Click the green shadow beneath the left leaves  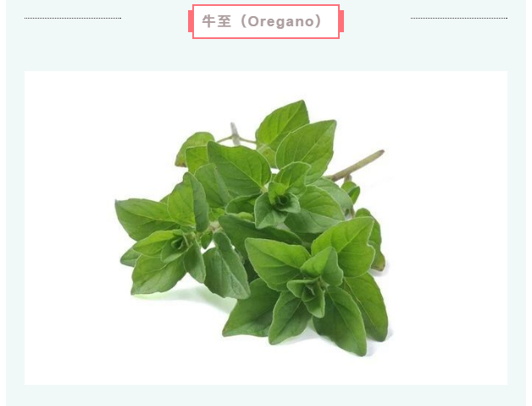[x=183, y=293]
